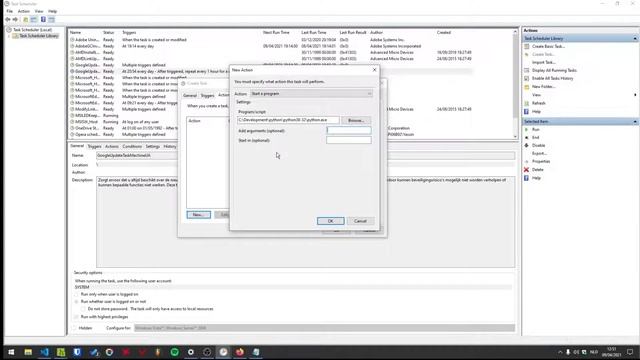The width and height of the screenshot is (640, 360).
Task: Click the Help icon under Selected Item
Action: coord(527,178)
